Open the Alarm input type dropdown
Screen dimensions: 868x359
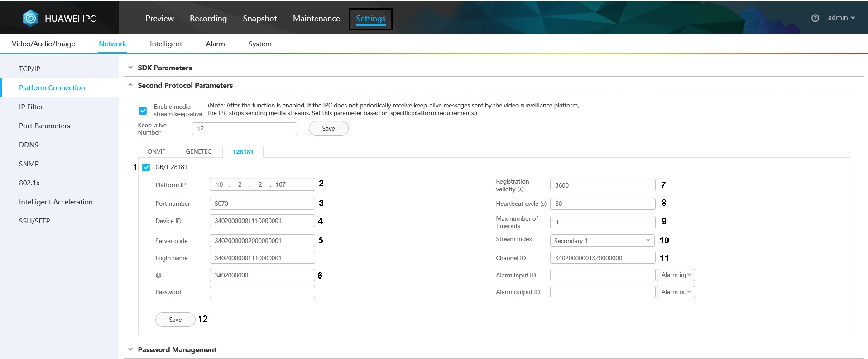coord(676,275)
